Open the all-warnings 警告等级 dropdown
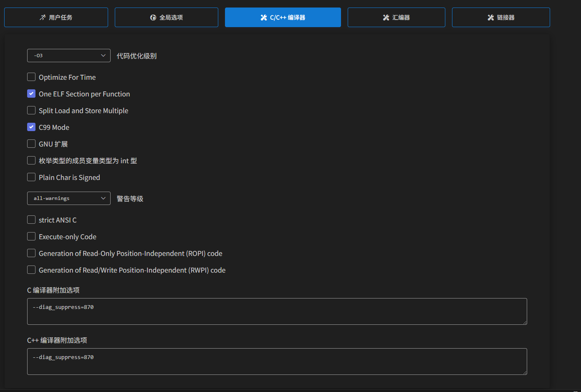This screenshot has height=392, width=581. (x=69, y=198)
